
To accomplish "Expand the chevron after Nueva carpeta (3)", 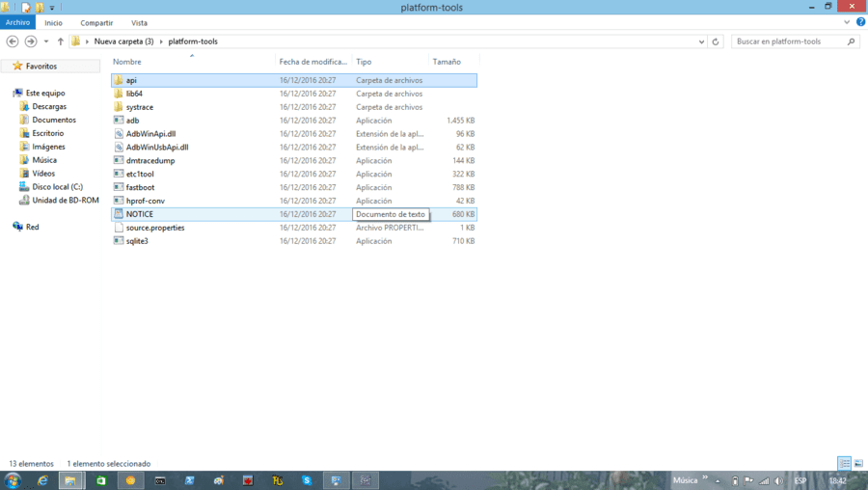I will 161,41.
